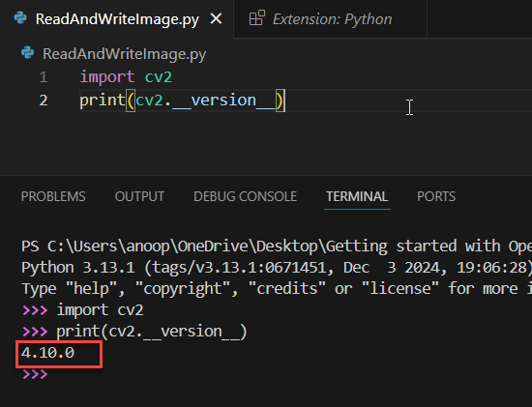Click line number 2 in gutter
The image size is (532, 407).
(x=44, y=101)
